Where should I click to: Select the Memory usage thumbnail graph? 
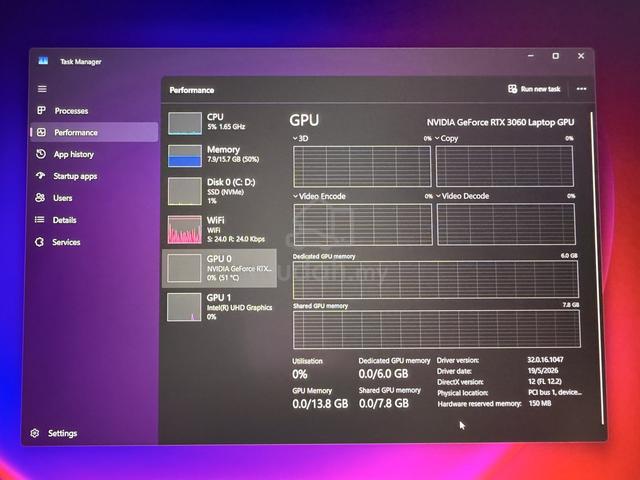185,156
